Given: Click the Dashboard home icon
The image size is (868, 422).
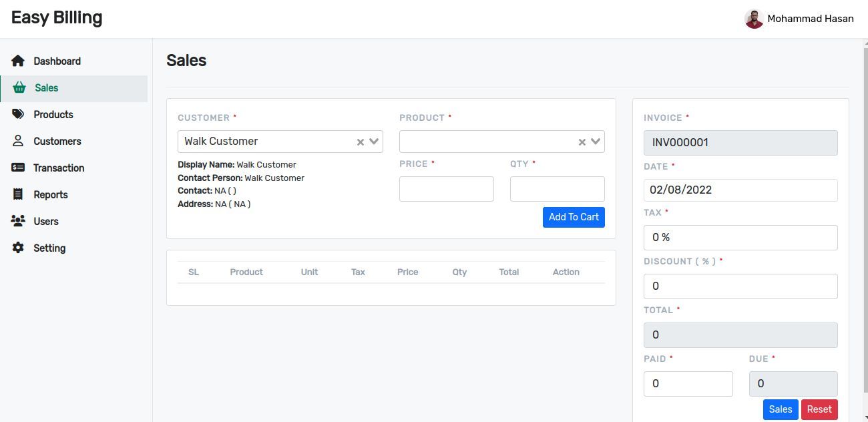Looking at the screenshot, I should (18, 61).
